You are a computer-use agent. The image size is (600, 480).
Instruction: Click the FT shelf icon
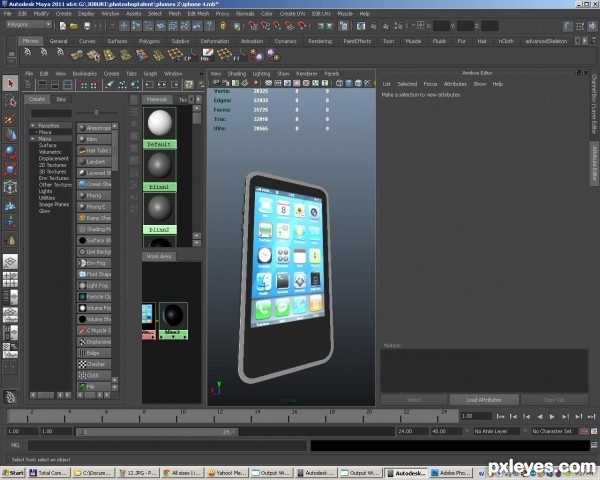coord(240,55)
